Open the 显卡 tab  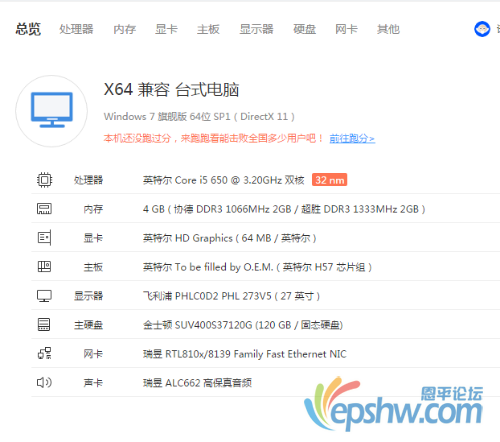(166, 29)
